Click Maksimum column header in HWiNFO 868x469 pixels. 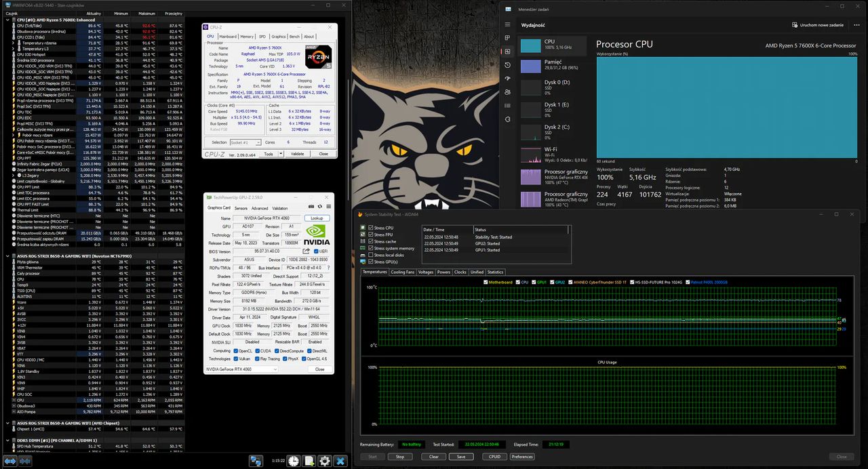pyautogui.click(x=146, y=14)
